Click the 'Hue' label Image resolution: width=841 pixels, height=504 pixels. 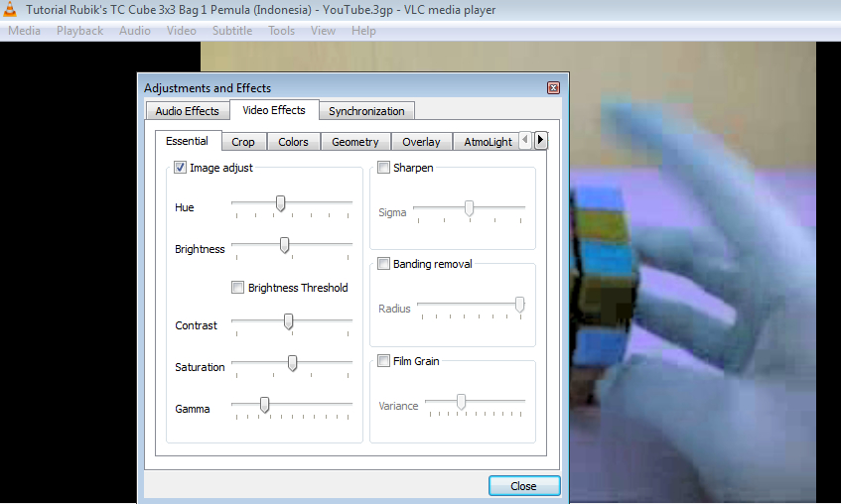tap(184, 207)
